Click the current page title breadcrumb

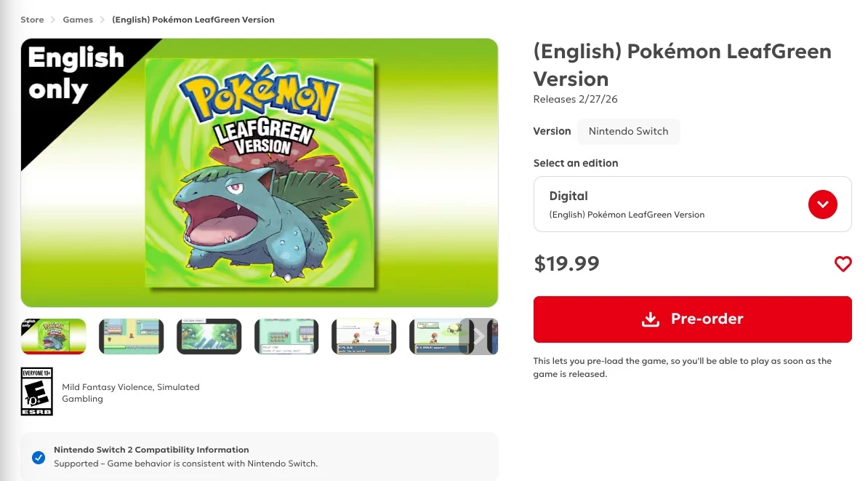click(x=193, y=20)
